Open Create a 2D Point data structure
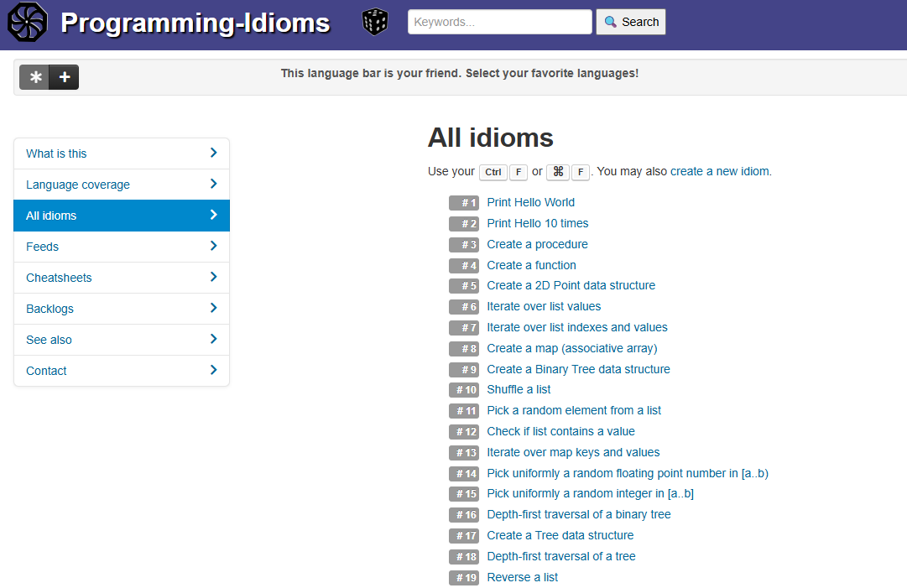Screen dimensions: 907x588 (x=571, y=286)
